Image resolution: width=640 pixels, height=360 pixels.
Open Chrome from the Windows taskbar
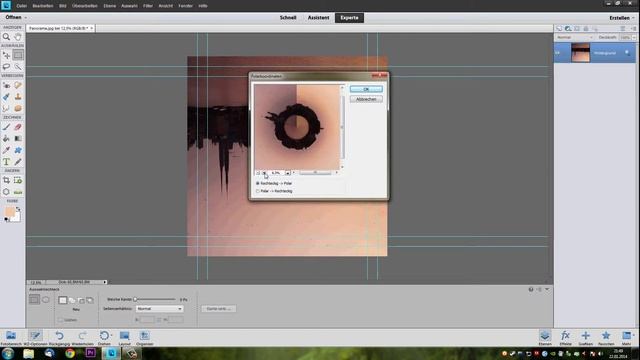70,353
